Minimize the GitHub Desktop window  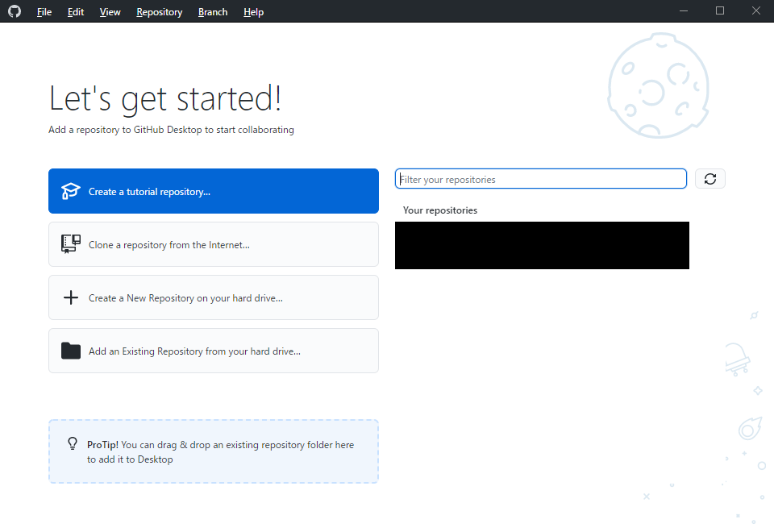tap(684, 10)
